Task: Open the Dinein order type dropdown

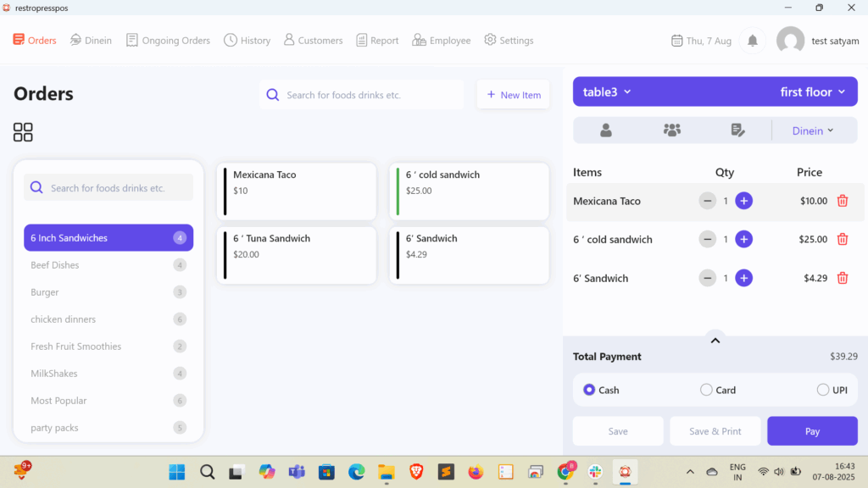Action: click(812, 130)
